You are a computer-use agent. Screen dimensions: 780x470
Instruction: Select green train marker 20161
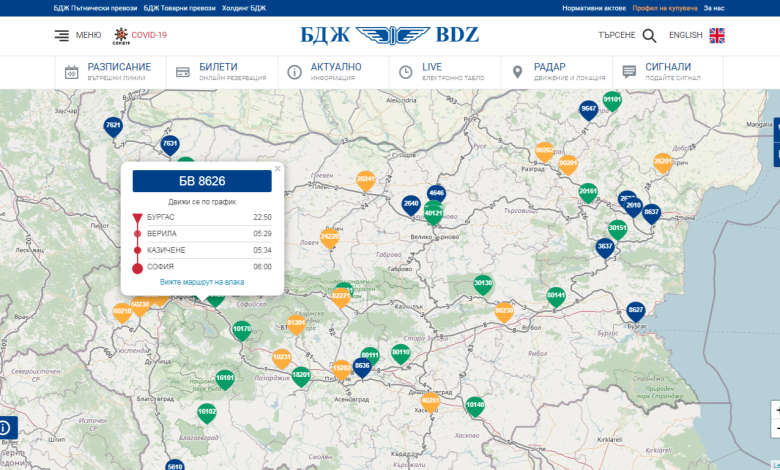click(x=588, y=192)
